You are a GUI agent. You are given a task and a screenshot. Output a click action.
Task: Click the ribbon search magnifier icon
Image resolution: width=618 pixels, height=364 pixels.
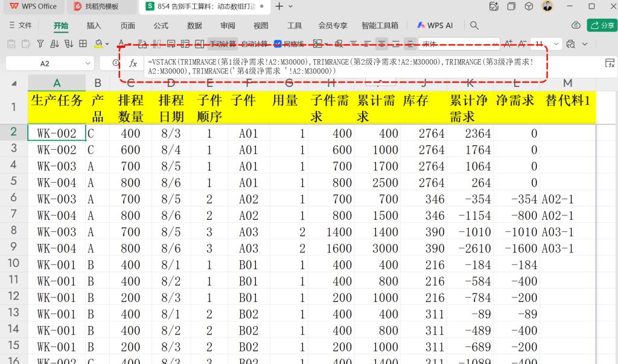tap(474, 25)
